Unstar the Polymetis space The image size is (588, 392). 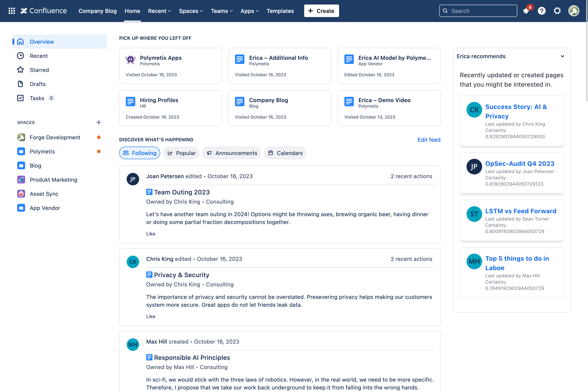[99, 151]
